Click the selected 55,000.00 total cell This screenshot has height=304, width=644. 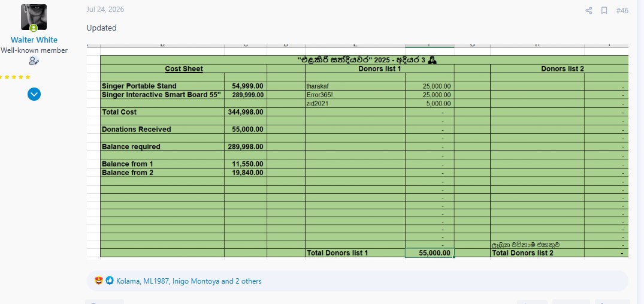430,252
